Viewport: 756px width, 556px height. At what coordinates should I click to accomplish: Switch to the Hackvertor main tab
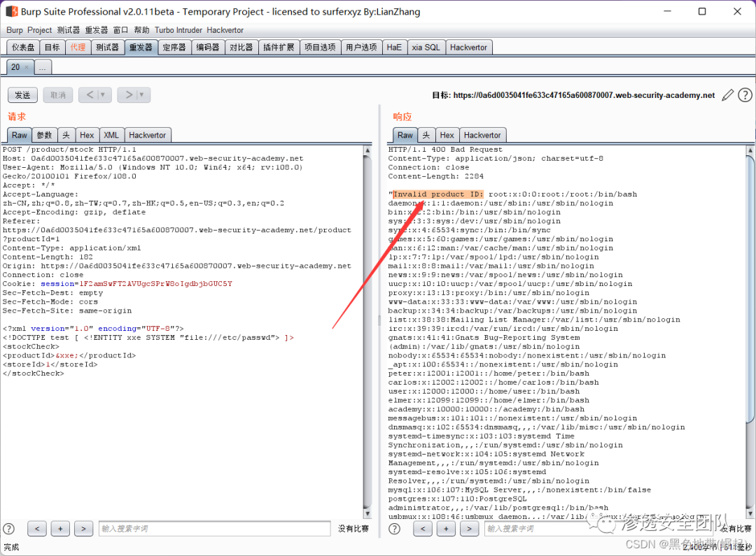click(x=468, y=48)
